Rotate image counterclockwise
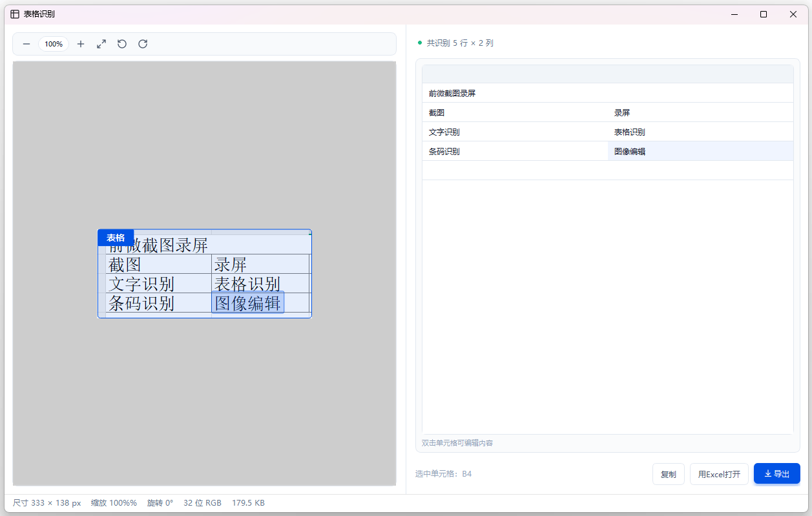812x516 pixels. tap(122, 44)
